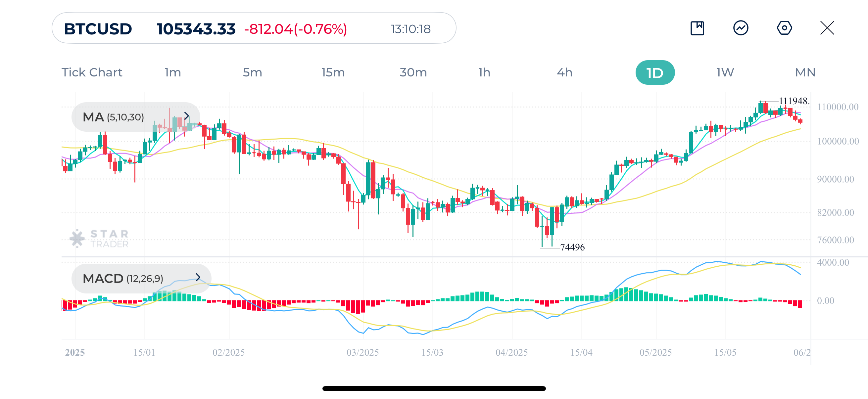Enable the 1h timeframe

(x=484, y=72)
